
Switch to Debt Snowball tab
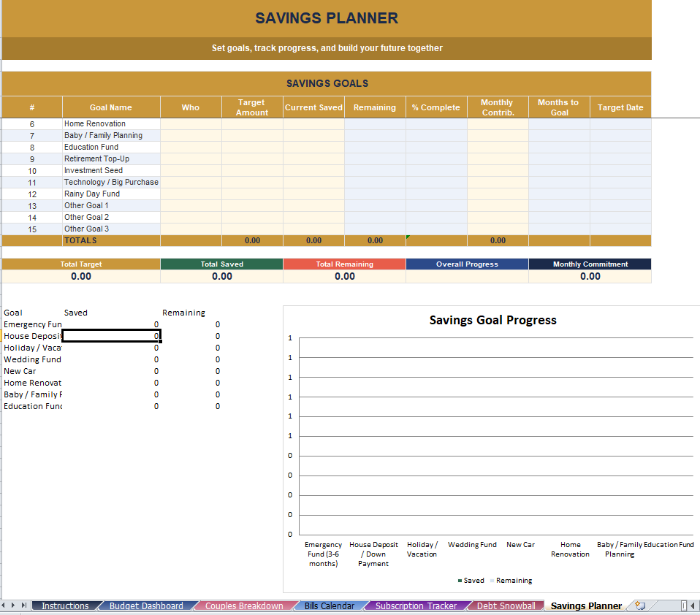tap(506, 606)
